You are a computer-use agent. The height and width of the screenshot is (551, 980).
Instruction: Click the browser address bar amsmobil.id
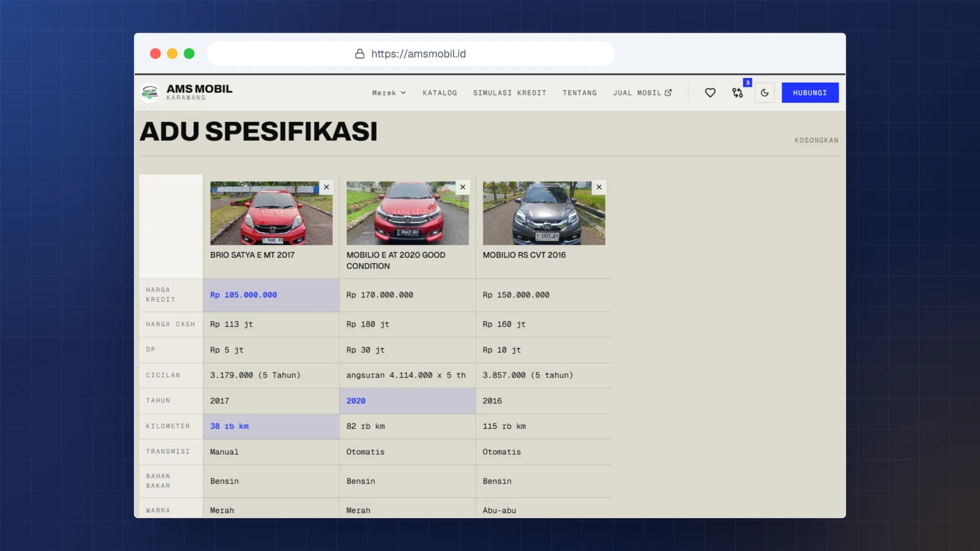click(x=410, y=54)
